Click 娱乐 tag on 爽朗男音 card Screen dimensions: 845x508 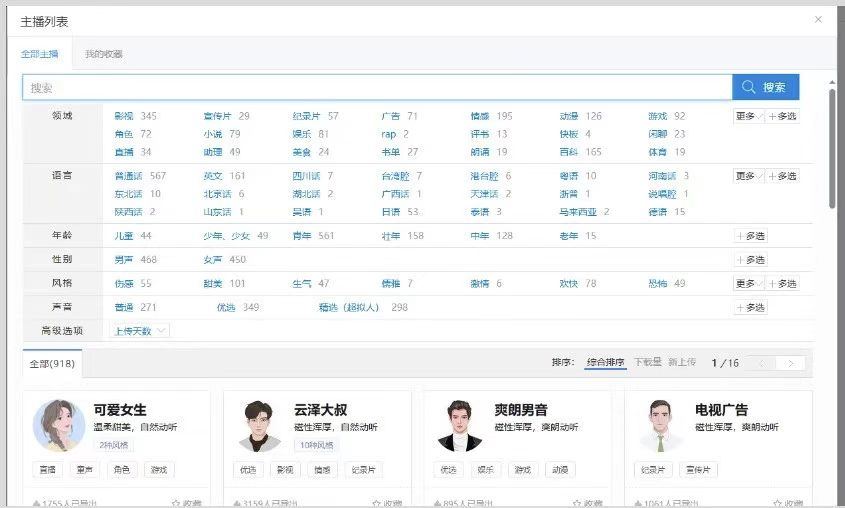coord(486,470)
